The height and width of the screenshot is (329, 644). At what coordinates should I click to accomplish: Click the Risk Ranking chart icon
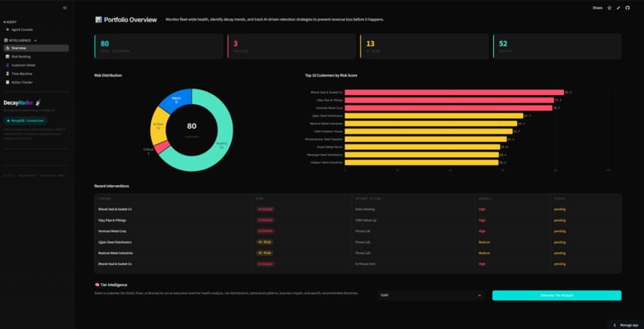pyautogui.click(x=7, y=57)
